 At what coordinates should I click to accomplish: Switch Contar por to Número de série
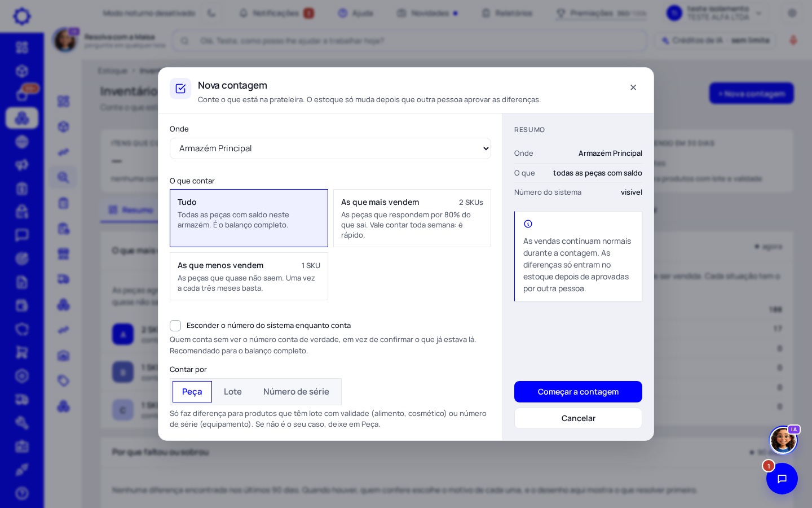click(x=296, y=392)
